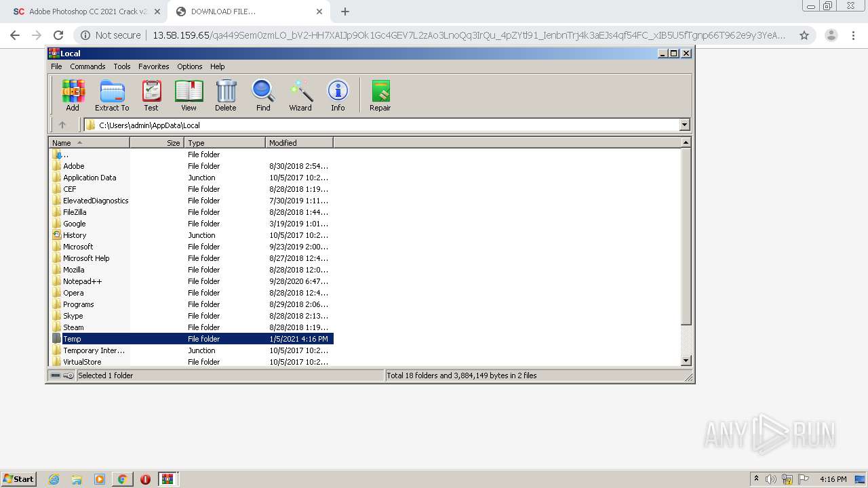The image size is (868, 488).
Task: Click the drive icon in status bar
Action: click(x=56, y=375)
